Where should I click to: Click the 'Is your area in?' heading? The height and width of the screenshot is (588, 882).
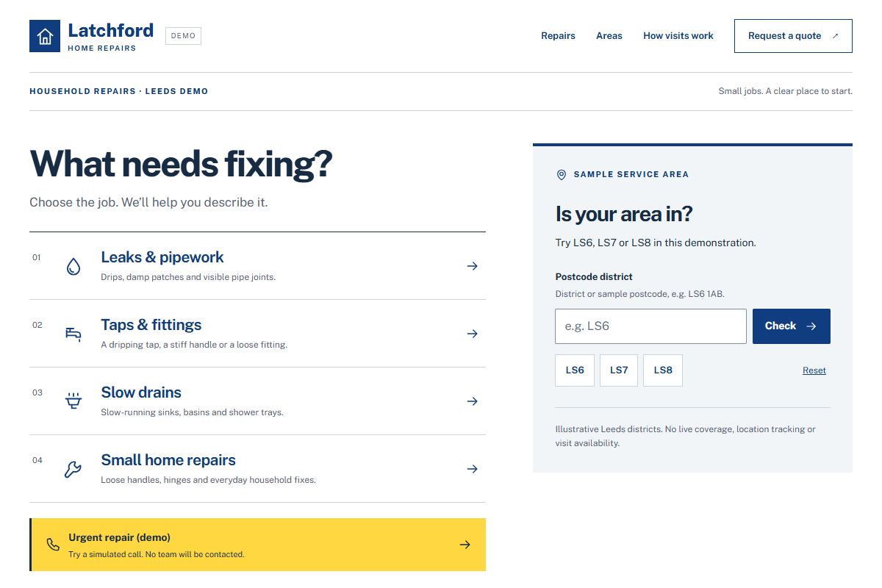[624, 215]
